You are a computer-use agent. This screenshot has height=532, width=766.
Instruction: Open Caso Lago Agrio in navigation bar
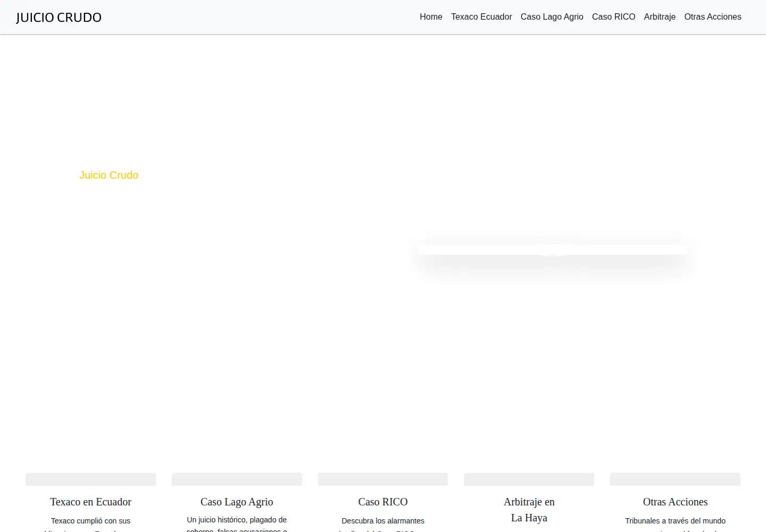pyautogui.click(x=552, y=17)
